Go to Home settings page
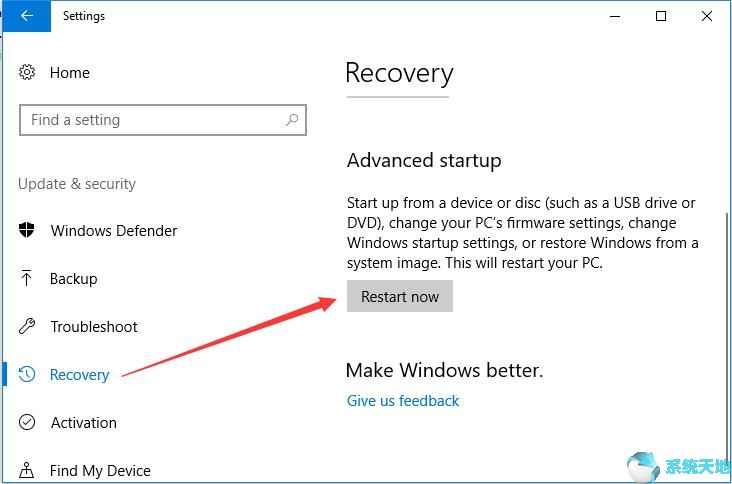Screen dimensions: 732x484 point(69,73)
